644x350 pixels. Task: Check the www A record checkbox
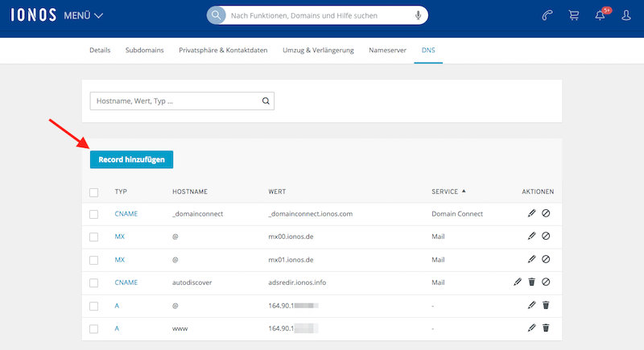93,328
